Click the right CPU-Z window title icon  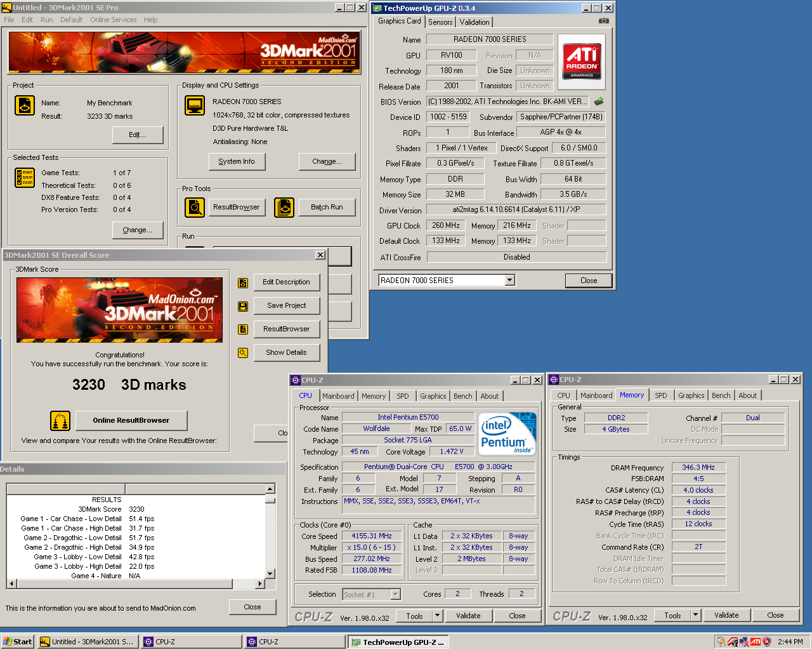(x=554, y=380)
